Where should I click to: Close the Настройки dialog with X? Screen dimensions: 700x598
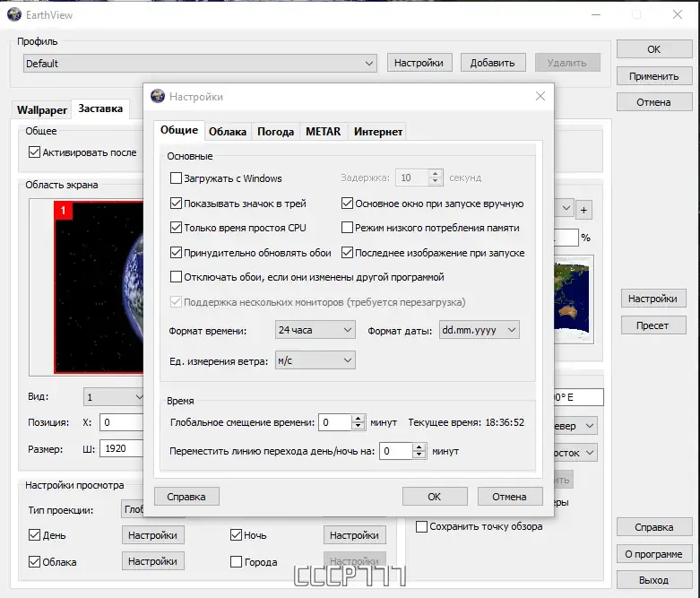540,96
